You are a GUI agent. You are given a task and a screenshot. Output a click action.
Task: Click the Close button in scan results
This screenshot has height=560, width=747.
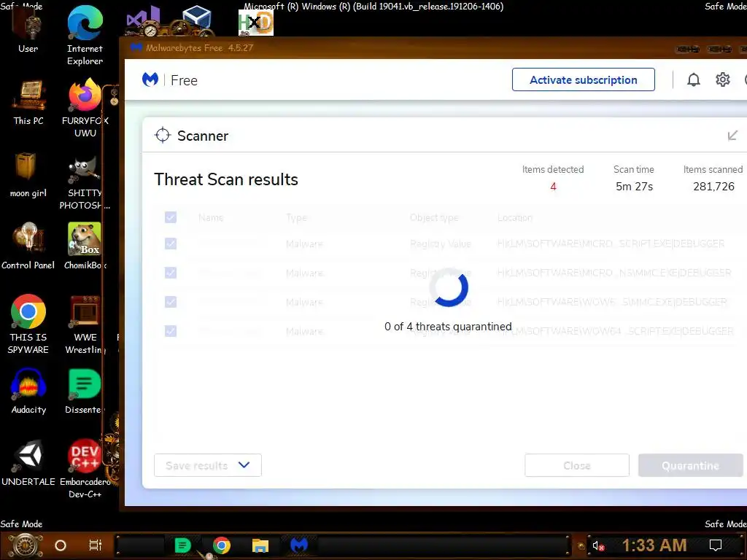click(x=577, y=465)
